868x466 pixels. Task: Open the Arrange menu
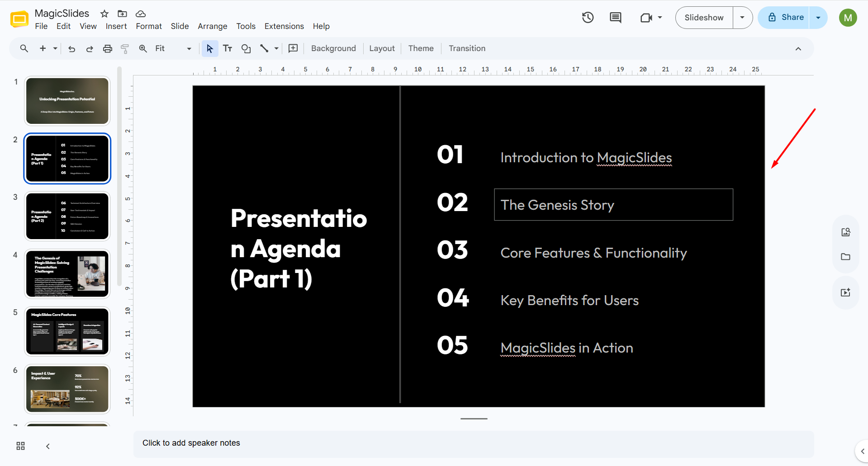click(213, 26)
